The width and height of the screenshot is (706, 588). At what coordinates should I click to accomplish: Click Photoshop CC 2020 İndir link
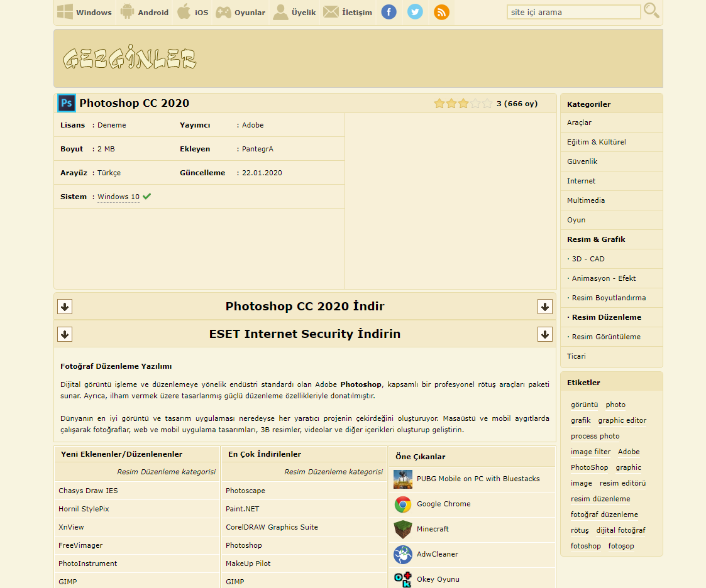pyautogui.click(x=305, y=307)
